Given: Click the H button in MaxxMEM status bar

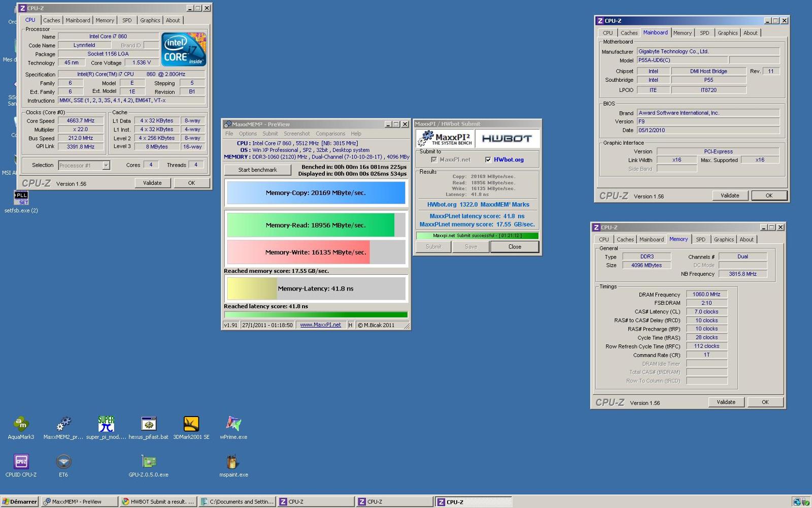Looking at the screenshot, I should click(350, 325).
